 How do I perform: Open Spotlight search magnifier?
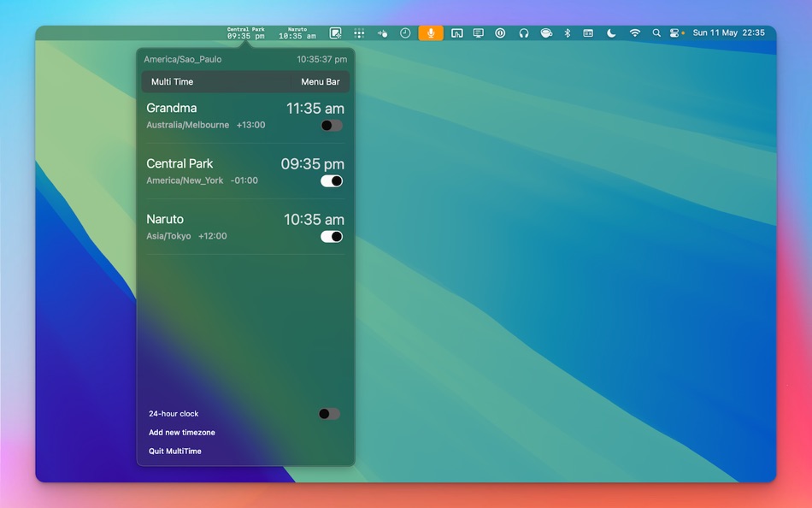point(656,33)
